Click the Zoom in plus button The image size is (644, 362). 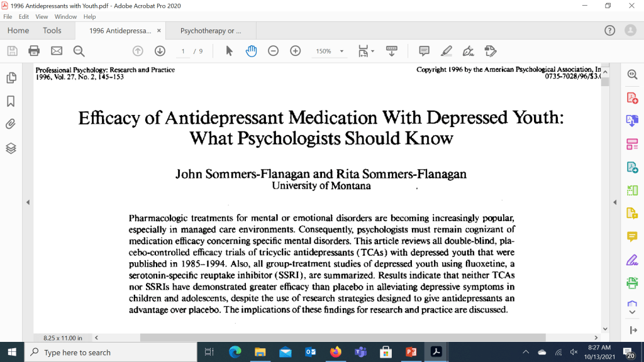295,51
